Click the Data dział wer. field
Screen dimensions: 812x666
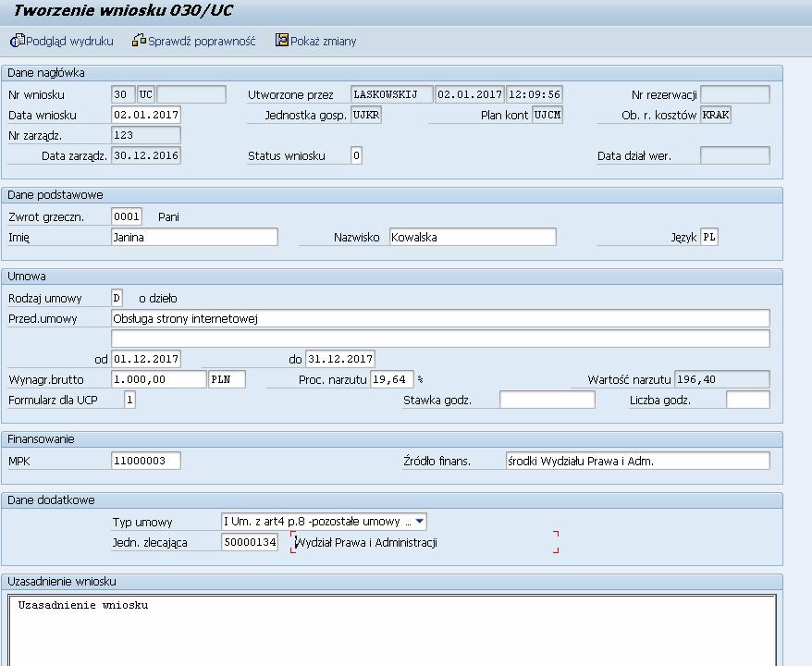pyautogui.click(x=735, y=155)
